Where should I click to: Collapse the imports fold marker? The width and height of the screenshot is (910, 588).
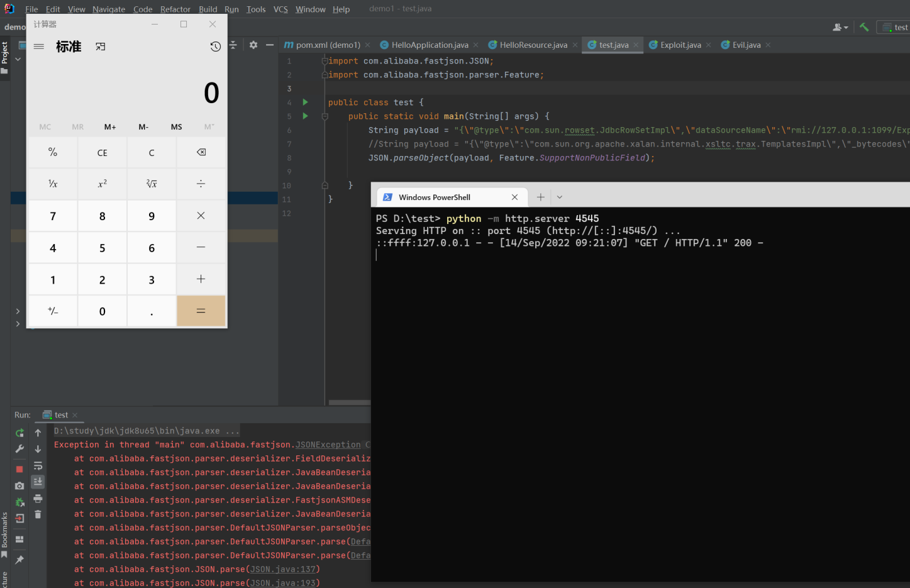325,61
